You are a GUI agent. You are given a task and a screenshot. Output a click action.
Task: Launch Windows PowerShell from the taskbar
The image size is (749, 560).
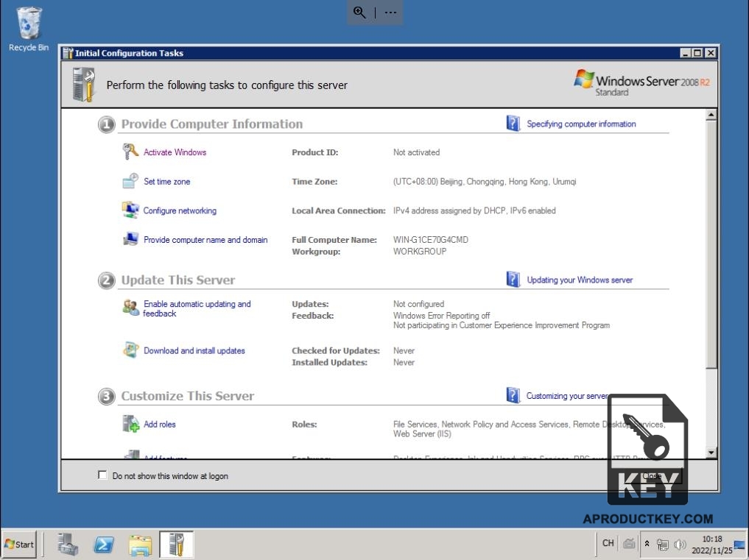coord(104,545)
